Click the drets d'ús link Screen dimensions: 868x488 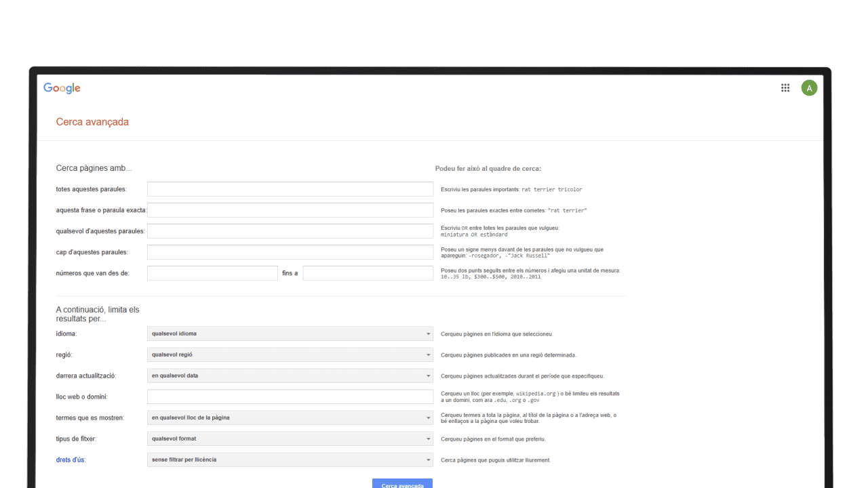coord(71,460)
